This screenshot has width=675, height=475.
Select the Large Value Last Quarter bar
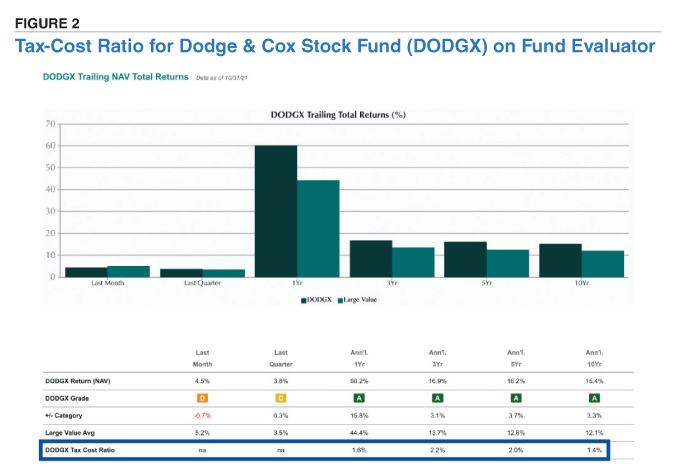(223, 273)
